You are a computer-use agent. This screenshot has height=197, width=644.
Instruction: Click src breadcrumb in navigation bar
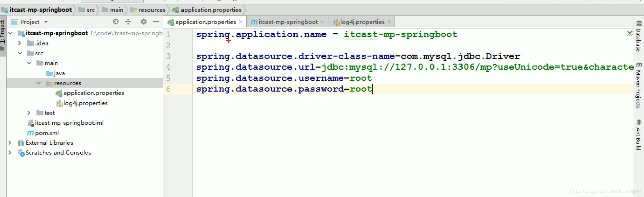coord(87,10)
